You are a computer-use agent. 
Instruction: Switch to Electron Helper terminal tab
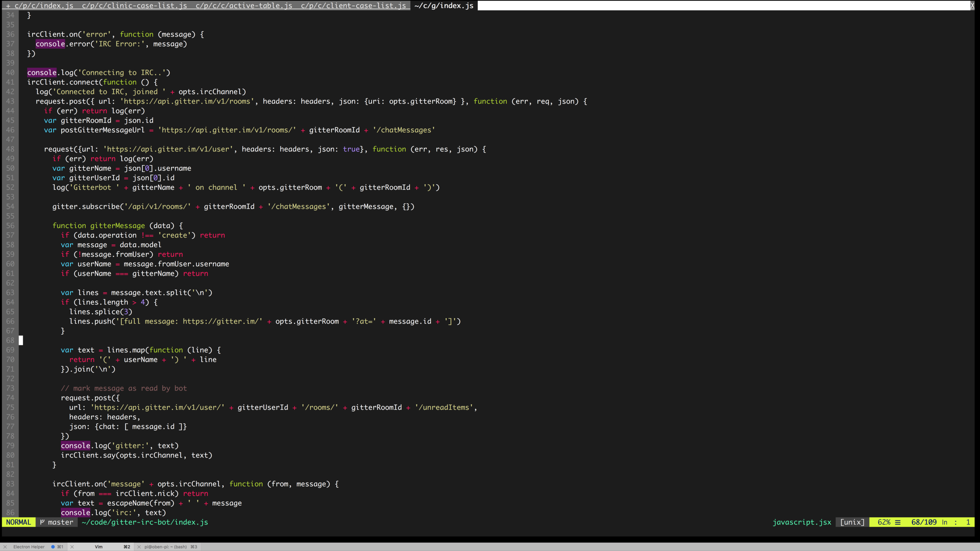coord(29,547)
